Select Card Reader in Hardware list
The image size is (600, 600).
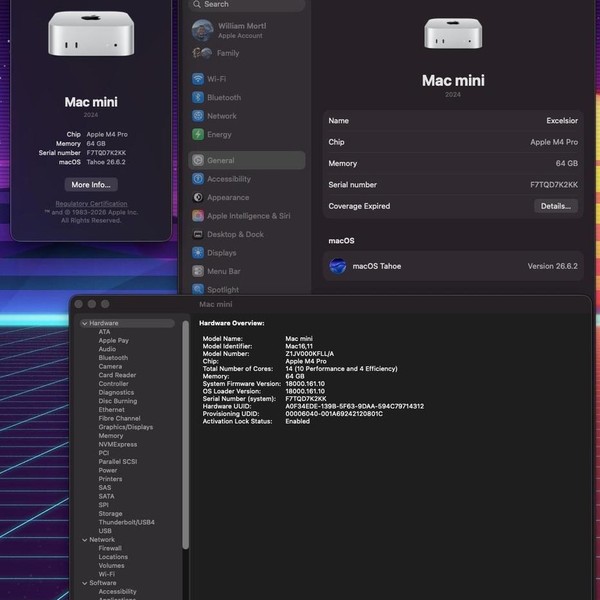point(117,375)
